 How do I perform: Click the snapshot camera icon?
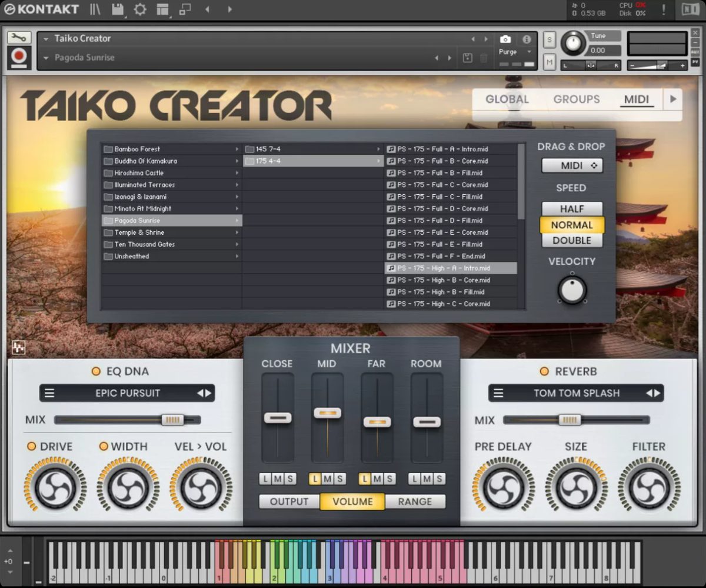pos(505,39)
